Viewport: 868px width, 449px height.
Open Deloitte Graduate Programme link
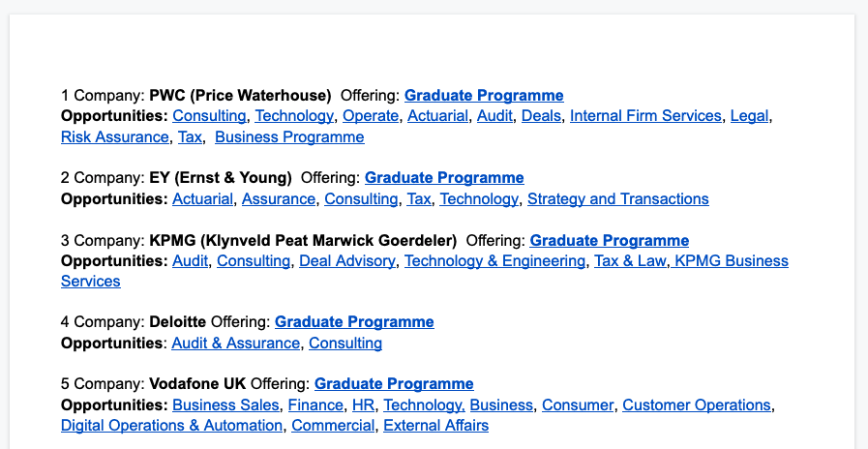click(354, 321)
